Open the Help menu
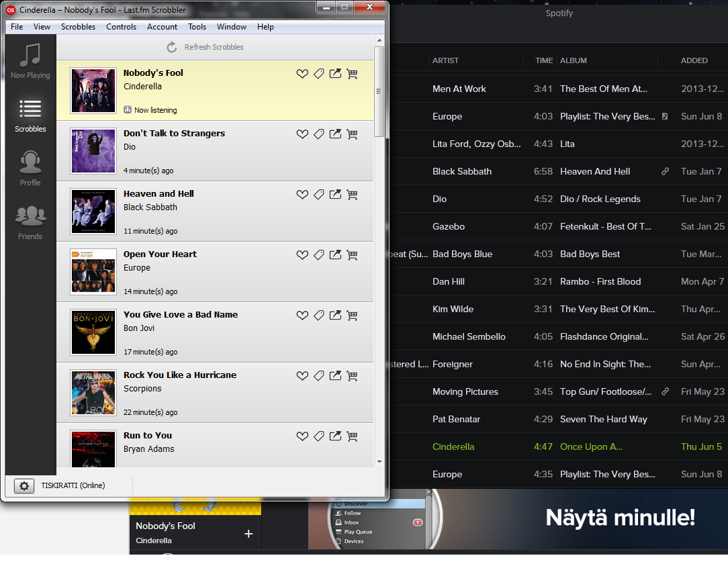Viewport: 728px width, 568px height. tap(265, 27)
